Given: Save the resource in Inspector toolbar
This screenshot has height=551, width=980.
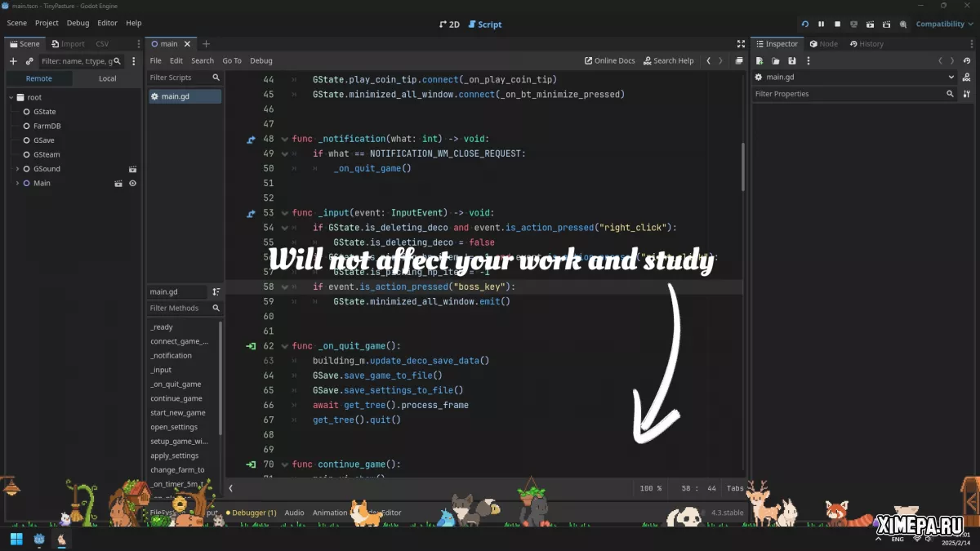Looking at the screenshot, I should point(791,60).
